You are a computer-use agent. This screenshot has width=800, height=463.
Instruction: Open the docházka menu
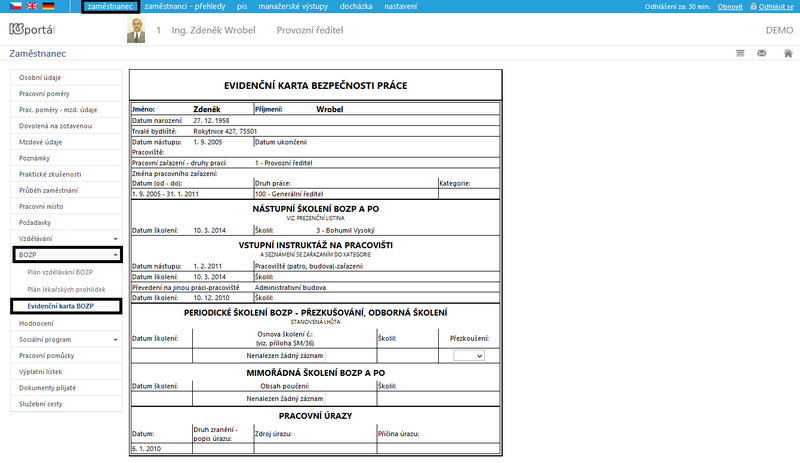tap(356, 7)
